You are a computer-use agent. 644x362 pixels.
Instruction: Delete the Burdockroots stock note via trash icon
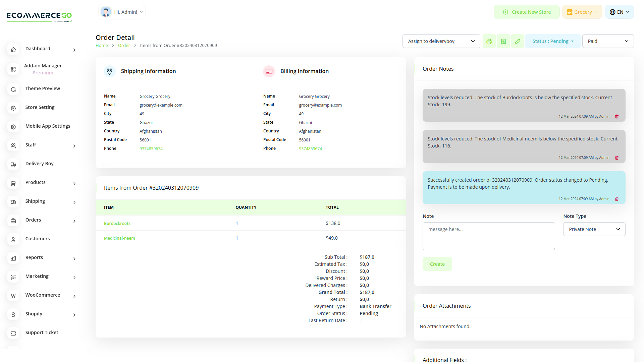(617, 116)
